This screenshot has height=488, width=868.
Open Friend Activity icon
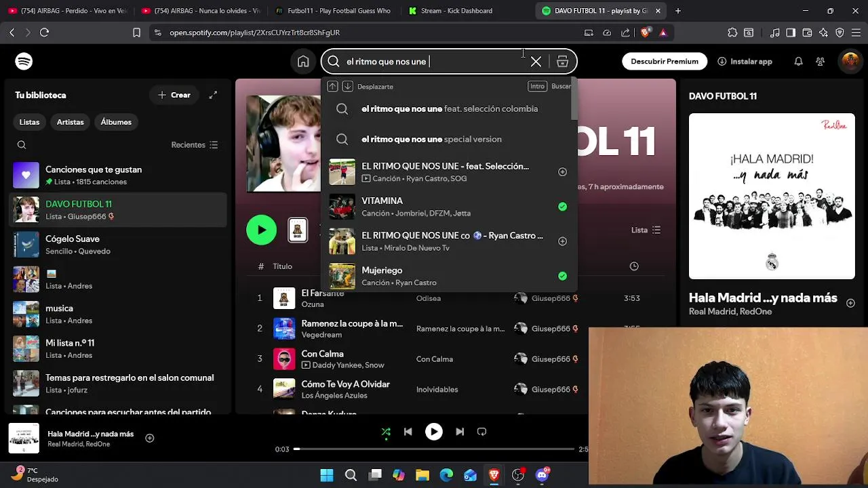point(820,61)
